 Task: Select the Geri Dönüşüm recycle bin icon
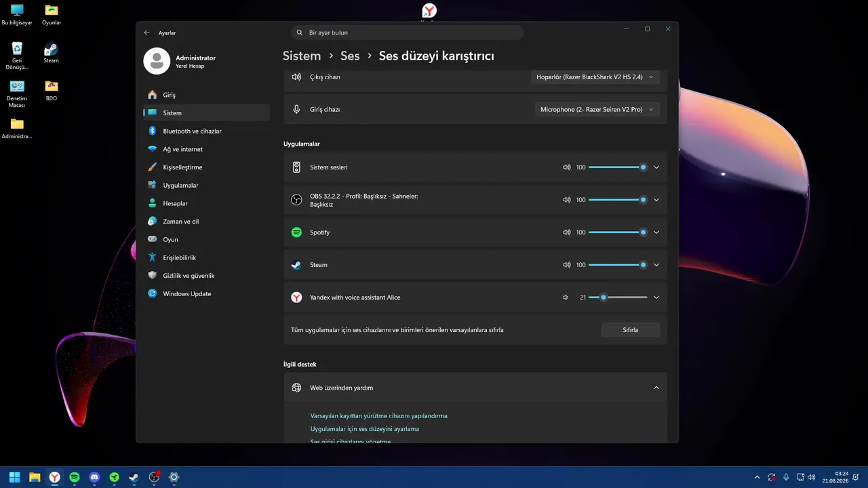pyautogui.click(x=17, y=56)
